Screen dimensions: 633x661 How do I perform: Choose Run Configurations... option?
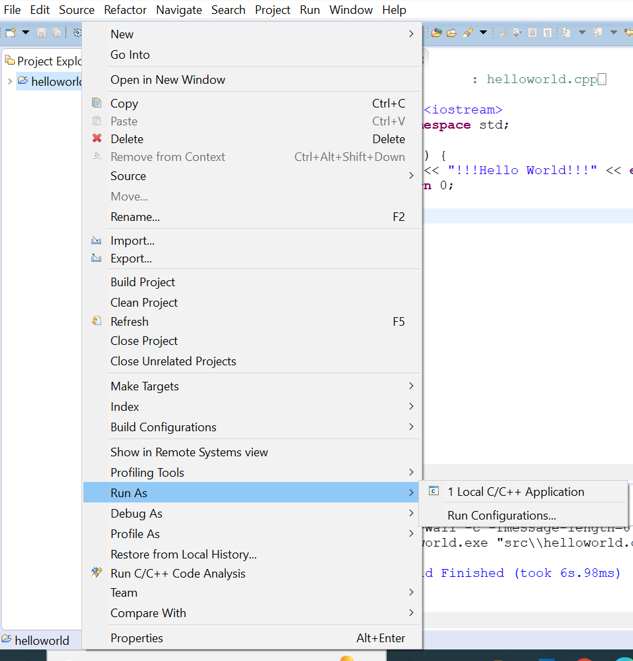pos(501,515)
